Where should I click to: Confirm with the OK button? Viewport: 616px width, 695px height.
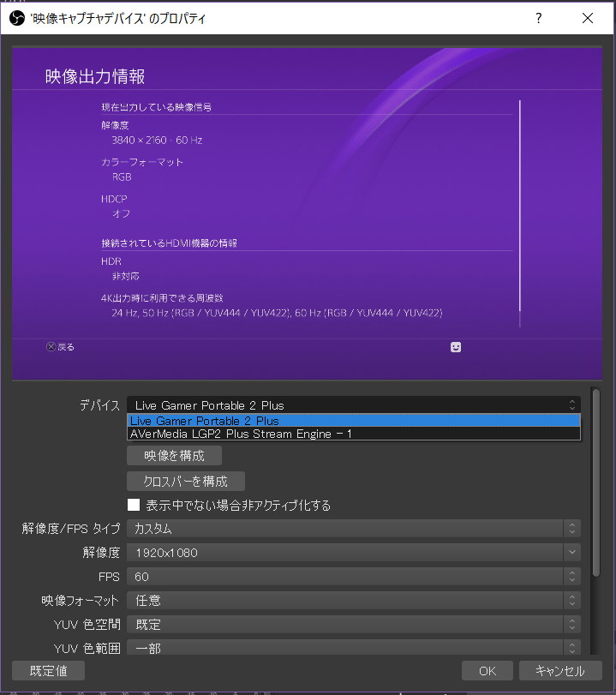point(487,671)
